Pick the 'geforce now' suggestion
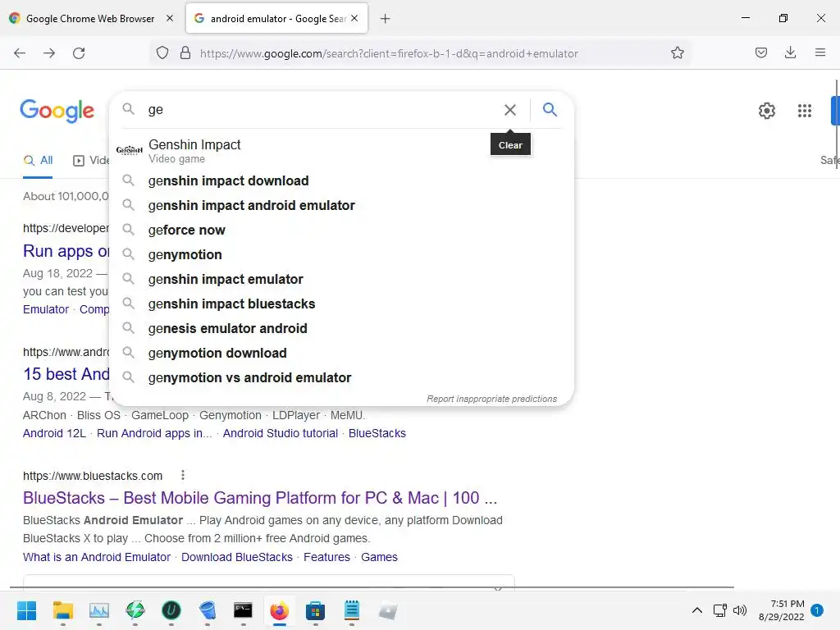Screen dimensions: 840x630 (x=341, y=230)
